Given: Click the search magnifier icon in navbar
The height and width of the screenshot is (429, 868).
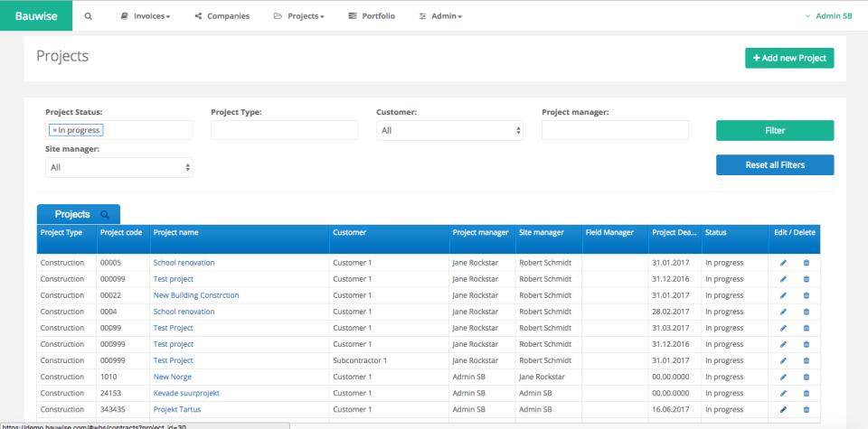Looking at the screenshot, I should click(88, 16).
